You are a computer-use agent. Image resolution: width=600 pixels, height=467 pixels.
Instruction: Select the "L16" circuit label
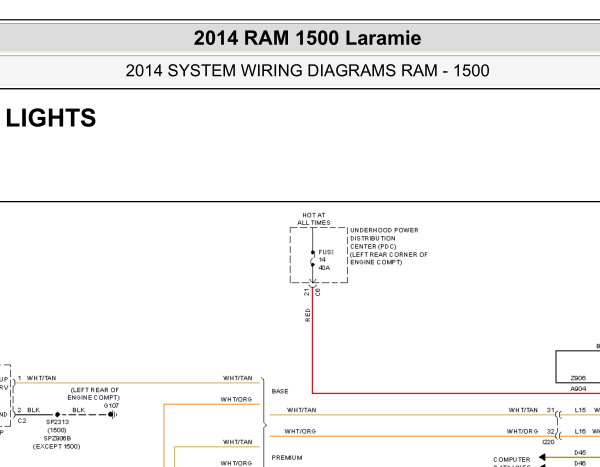(x=580, y=432)
